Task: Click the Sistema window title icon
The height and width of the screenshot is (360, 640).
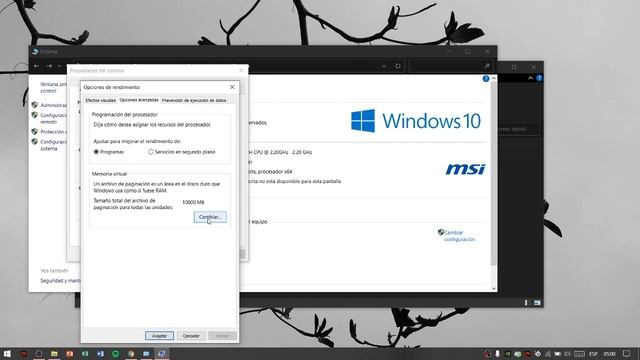Action: tap(35, 51)
